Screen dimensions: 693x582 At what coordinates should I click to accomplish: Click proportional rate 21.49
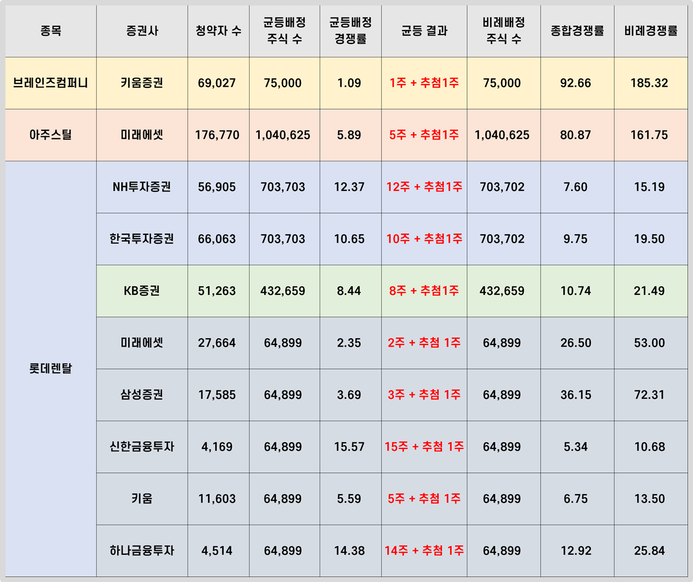(x=649, y=291)
